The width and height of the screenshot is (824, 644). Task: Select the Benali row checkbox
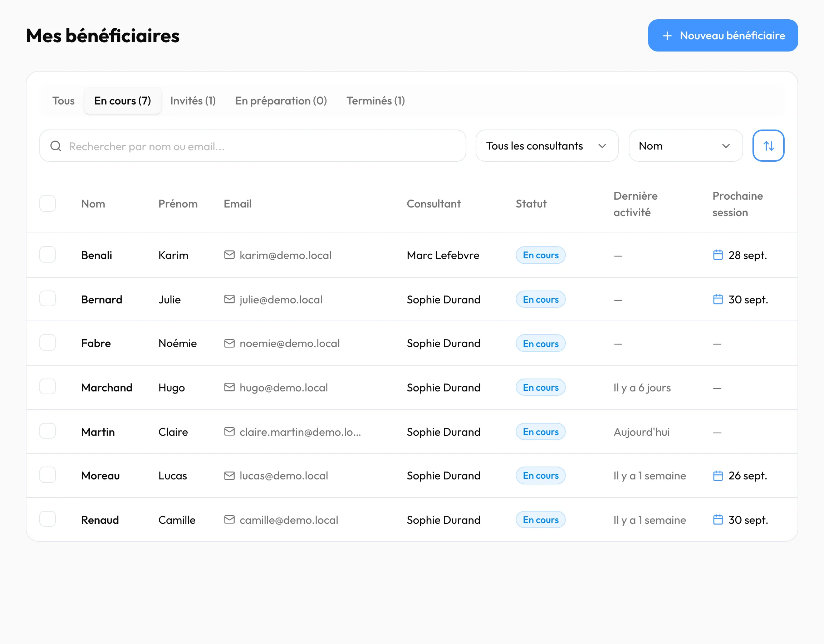point(48,254)
